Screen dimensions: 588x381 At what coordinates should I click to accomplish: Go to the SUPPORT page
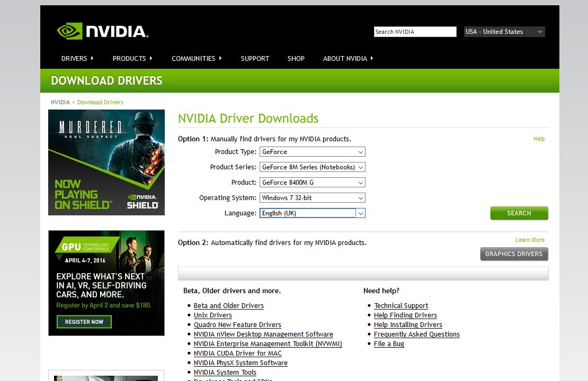tap(255, 58)
